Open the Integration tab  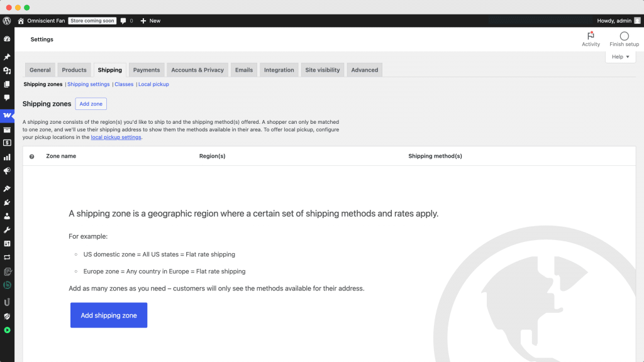click(279, 70)
